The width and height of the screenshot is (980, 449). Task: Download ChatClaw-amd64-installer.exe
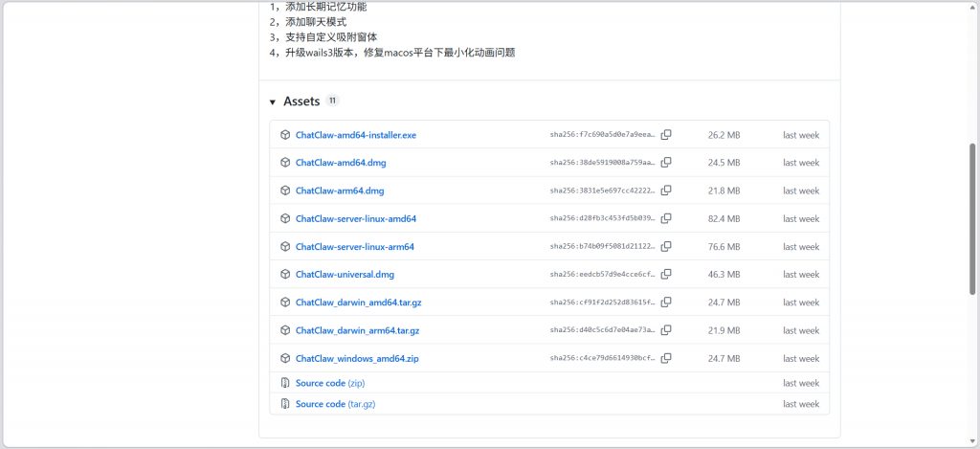pos(356,135)
